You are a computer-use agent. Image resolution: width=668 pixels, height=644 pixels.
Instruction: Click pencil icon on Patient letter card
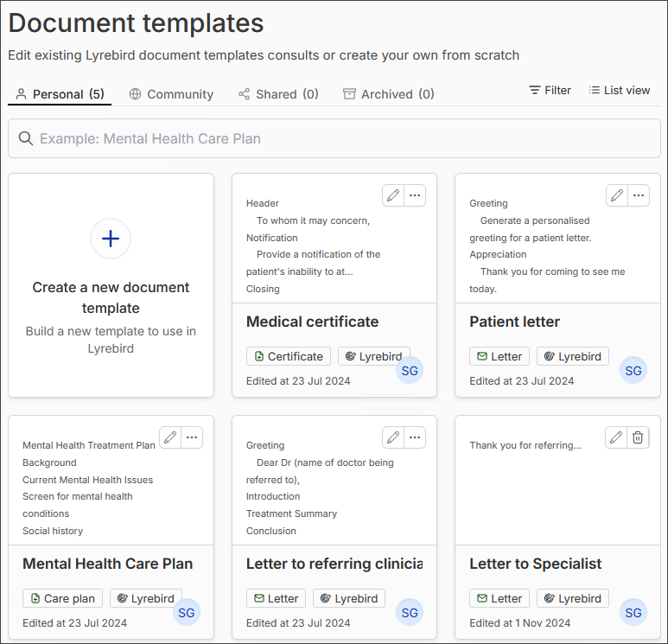tap(617, 195)
